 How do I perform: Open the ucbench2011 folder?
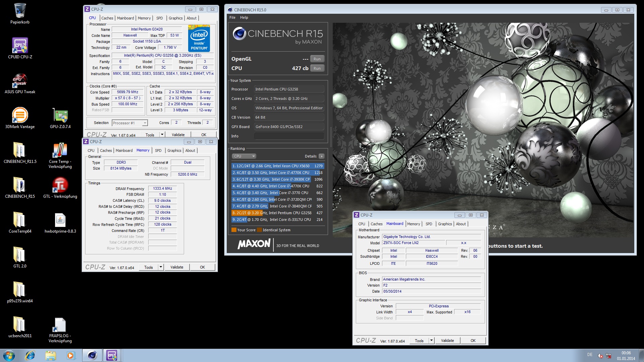tap(20, 327)
